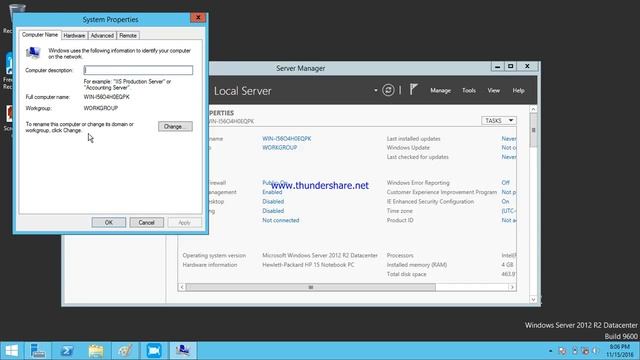Close the System Properties dialog
Image resolution: width=640 pixels, height=360 pixels.
[198, 18]
